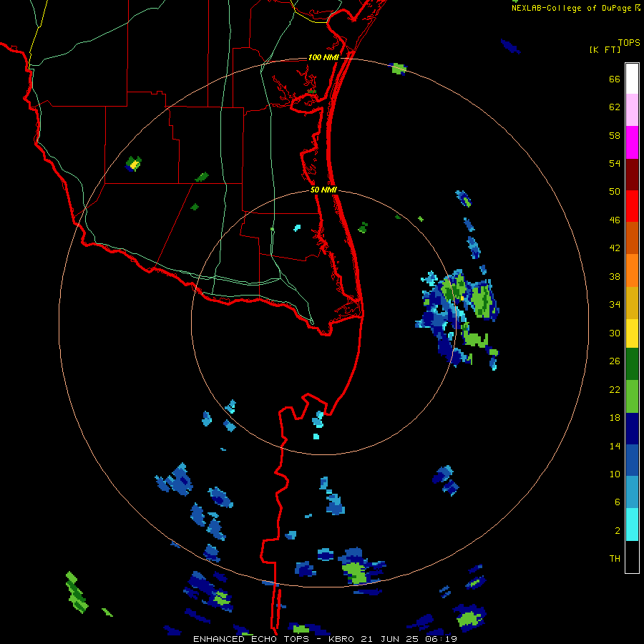Select the dark red legend swatch

632,175
